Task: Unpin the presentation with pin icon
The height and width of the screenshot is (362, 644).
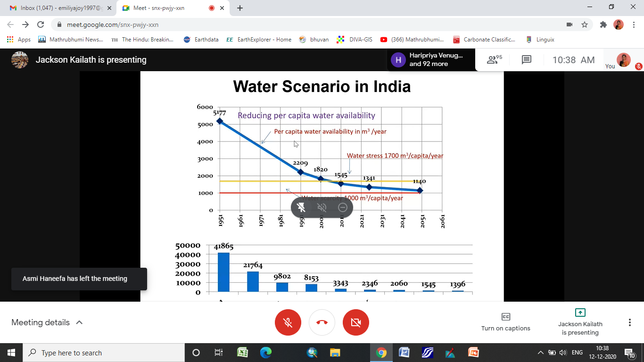Action: click(x=301, y=207)
